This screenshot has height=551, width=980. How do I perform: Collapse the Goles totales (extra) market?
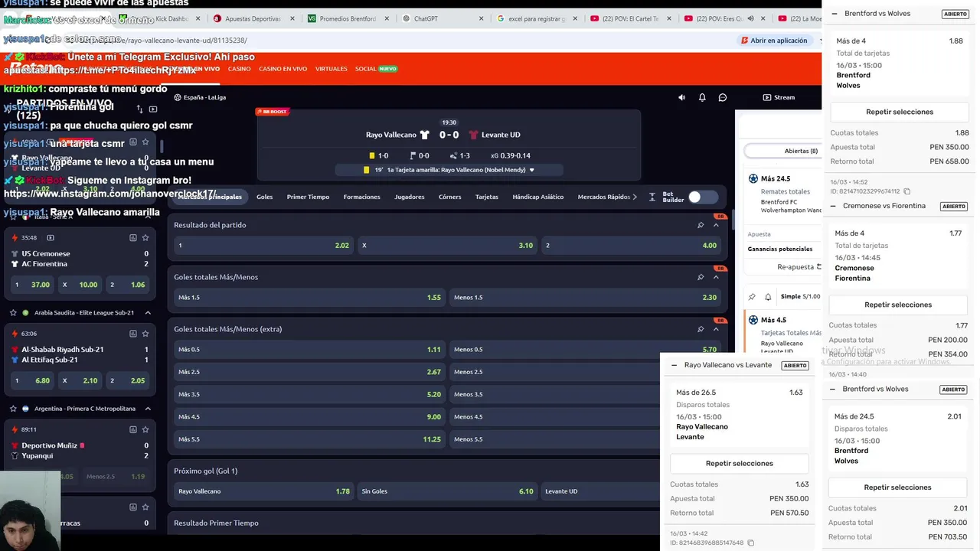(x=716, y=329)
